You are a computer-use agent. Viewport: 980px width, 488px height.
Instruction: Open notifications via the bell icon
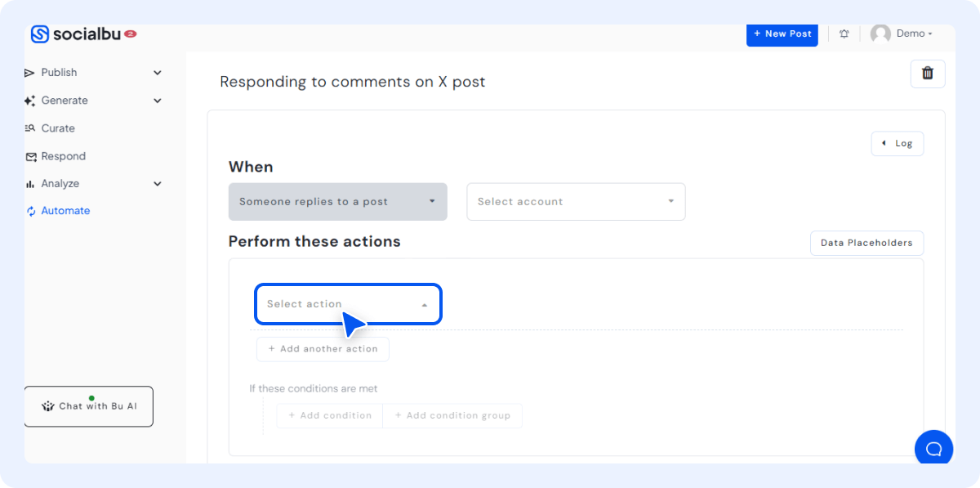[x=844, y=33]
